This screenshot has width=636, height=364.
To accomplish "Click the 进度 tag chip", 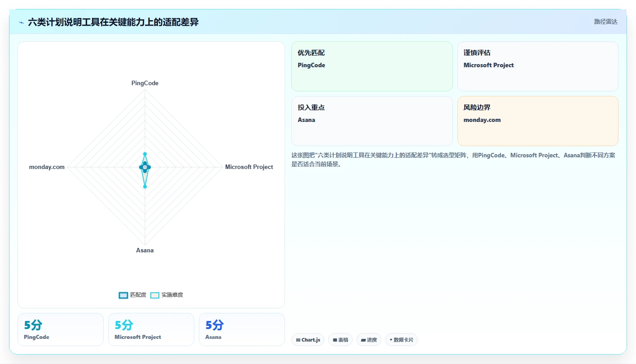I will (369, 340).
